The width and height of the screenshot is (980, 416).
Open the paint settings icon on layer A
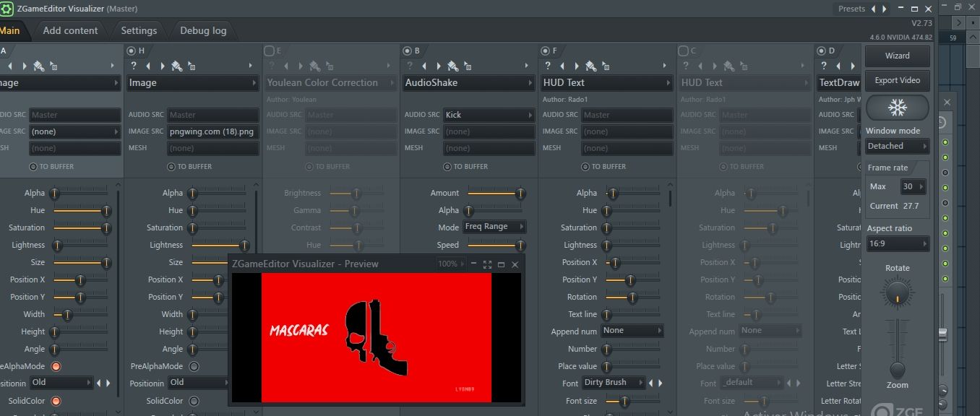[38, 66]
